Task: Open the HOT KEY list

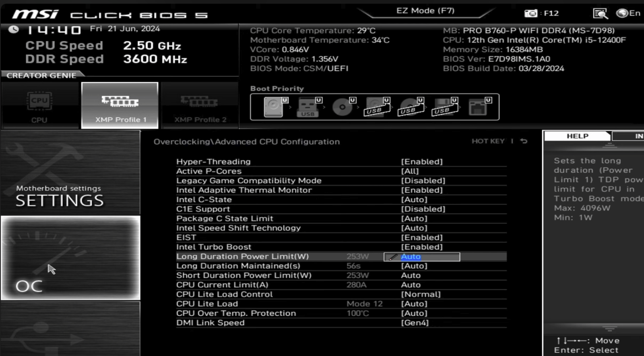Action: click(x=488, y=141)
